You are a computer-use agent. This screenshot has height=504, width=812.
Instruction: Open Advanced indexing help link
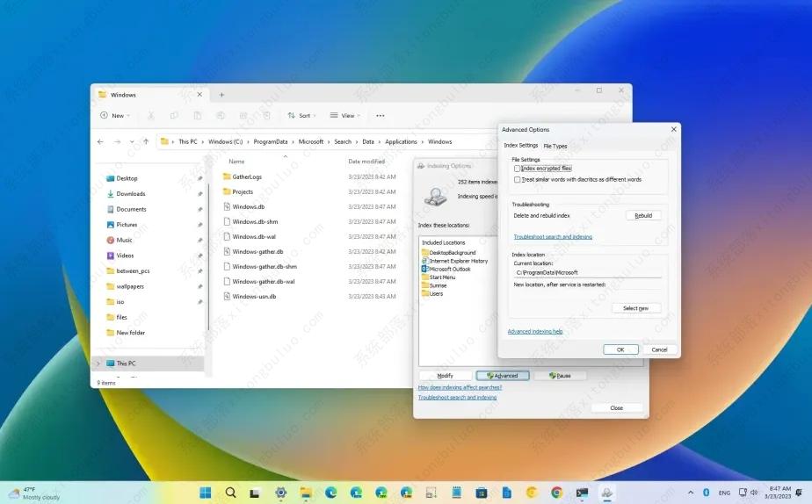click(x=535, y=331)
